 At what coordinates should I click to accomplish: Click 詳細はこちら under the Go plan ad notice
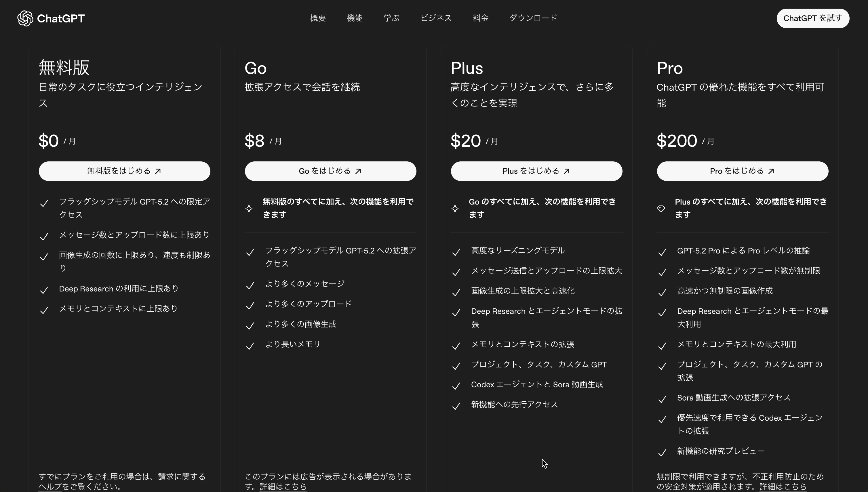(x=283, y=487)
